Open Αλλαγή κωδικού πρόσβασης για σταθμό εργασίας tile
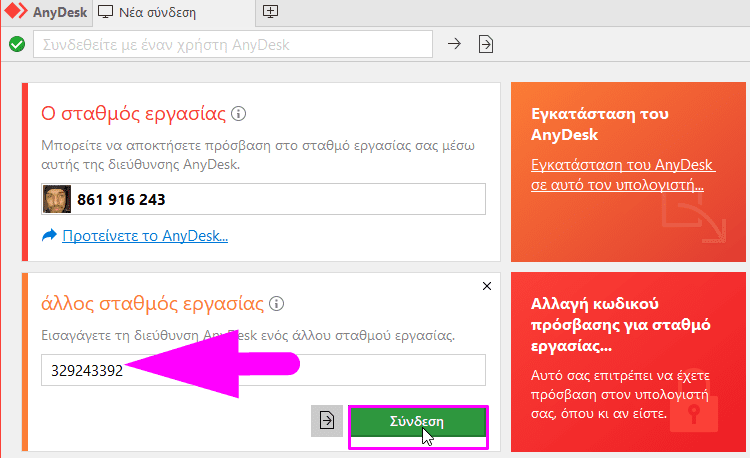Viewport: 750px width, 458px height. [628, 362]
